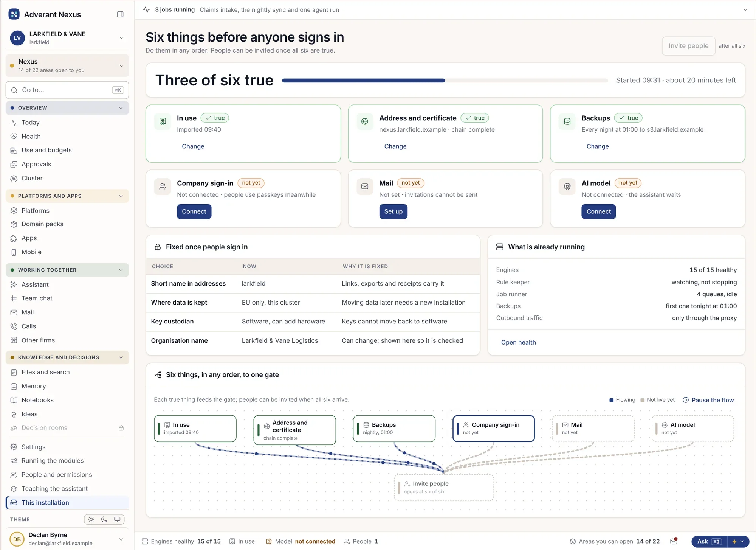Expand the jobs running banner chevron
Viewport: 756px width, 550px height.
tap(745, 10)
